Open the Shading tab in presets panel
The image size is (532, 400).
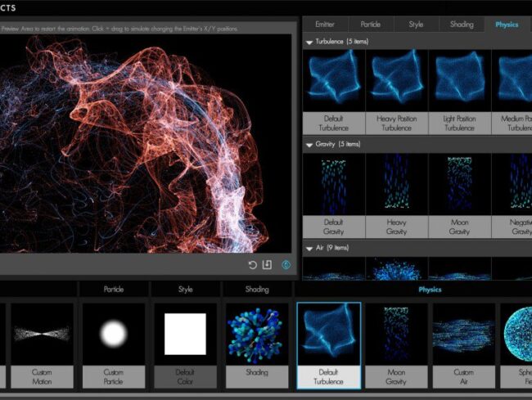pos(461,25)
